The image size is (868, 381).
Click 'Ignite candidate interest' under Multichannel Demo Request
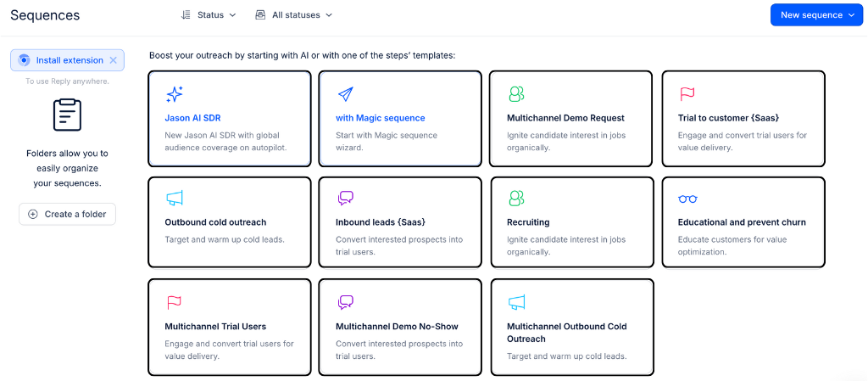566,142
